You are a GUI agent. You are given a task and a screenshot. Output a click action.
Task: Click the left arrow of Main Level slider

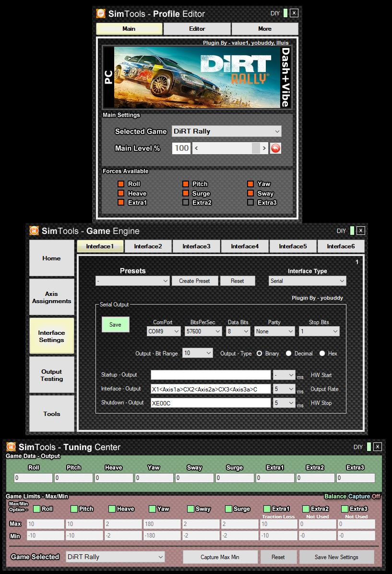(x=196, y=148)
